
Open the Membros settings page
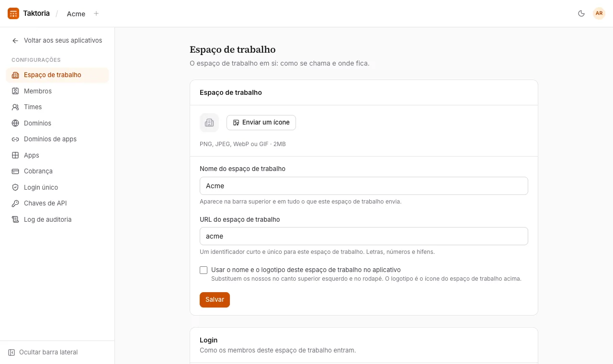[57, 91]
